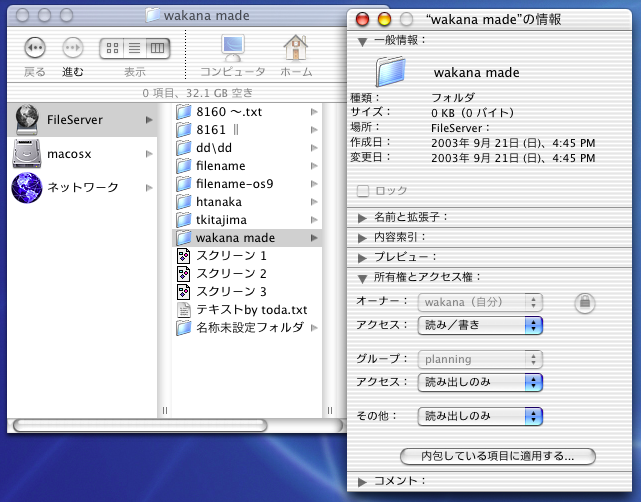Select the FileServer volume in sidebar

tap(73, 120)
